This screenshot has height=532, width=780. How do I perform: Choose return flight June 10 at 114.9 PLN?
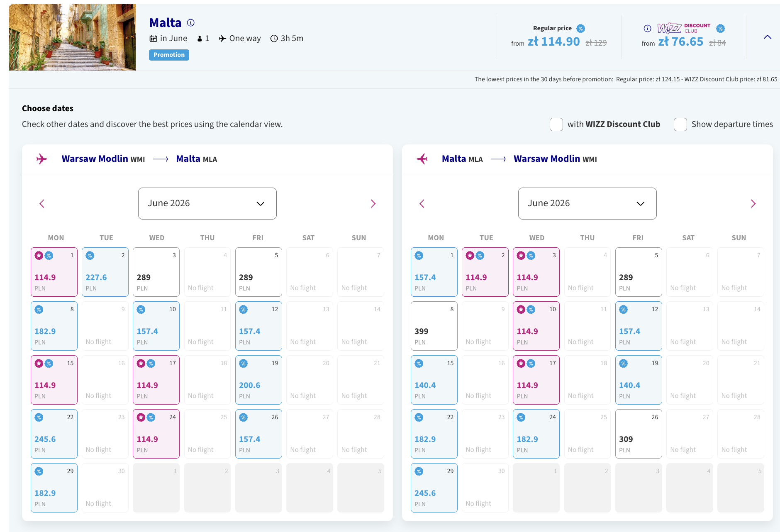coord(536,326)
